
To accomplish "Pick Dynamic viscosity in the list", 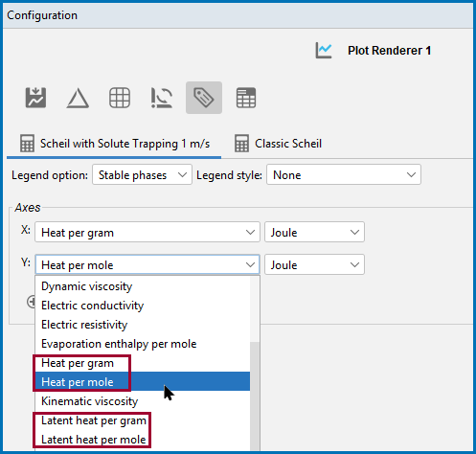I will point(143,286).
